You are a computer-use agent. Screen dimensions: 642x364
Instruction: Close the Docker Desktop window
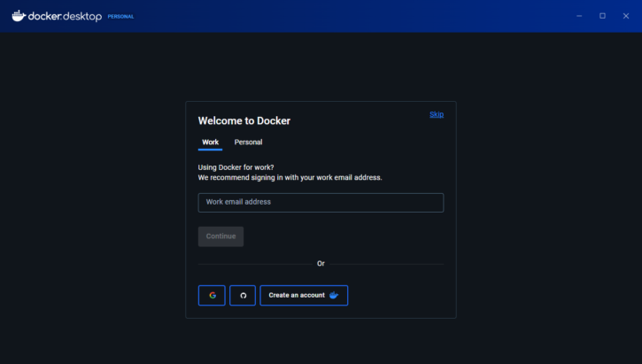[625, 16]
